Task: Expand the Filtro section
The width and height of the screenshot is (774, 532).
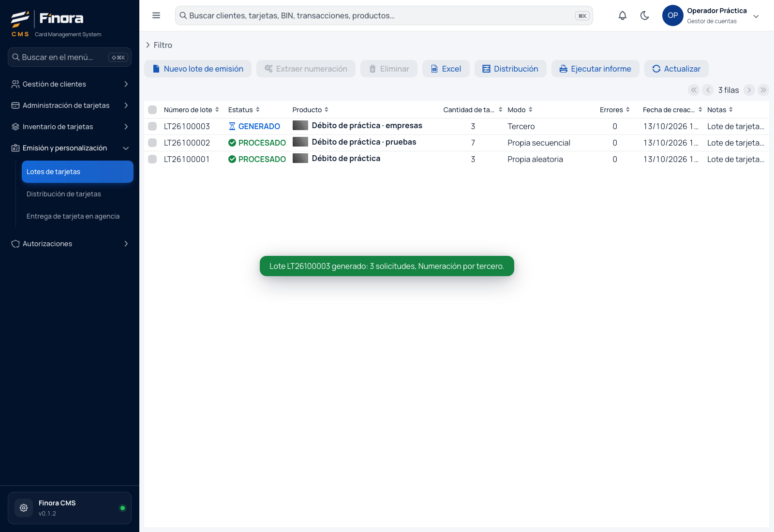Action: pos(159,45)
